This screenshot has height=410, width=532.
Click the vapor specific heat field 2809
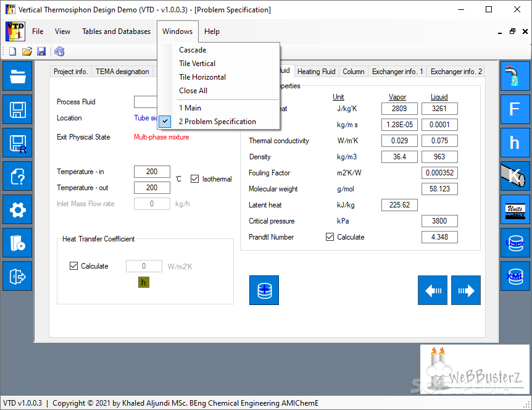click(x=399, y=109)
